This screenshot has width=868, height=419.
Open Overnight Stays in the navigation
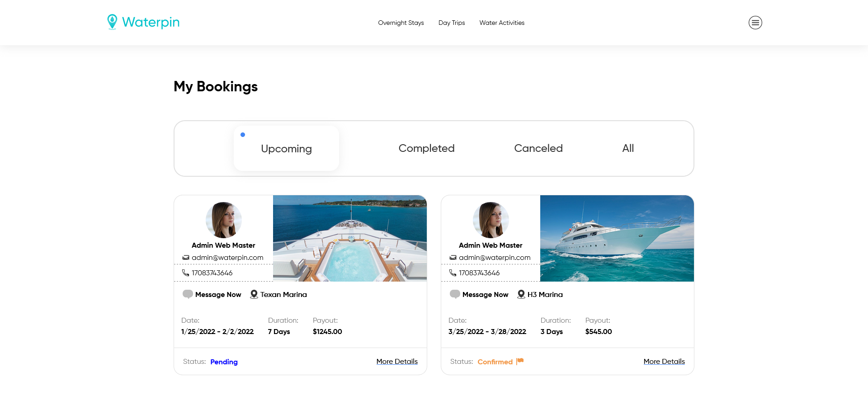pyautogui.click(x=401, y=23)
